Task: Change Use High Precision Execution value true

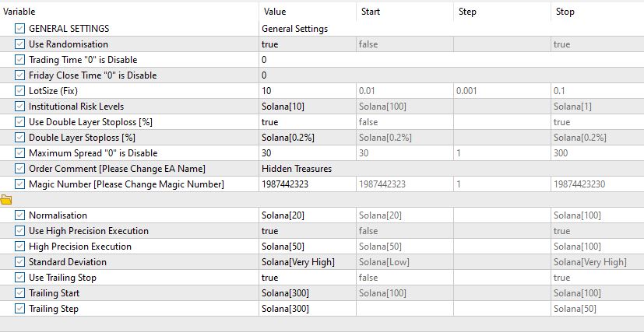Action: point(306,231)
